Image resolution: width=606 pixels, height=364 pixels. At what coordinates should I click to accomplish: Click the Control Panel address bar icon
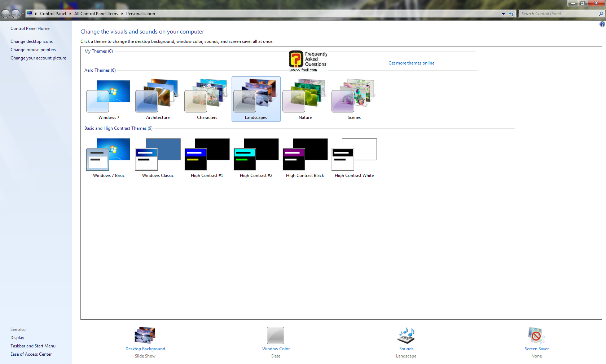(x=30, y=14)
